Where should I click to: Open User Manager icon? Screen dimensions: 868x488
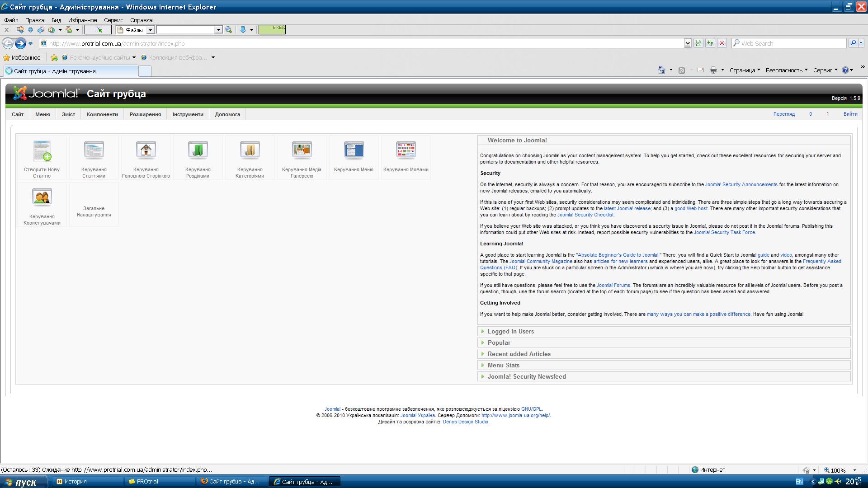(x=42, y=198)
